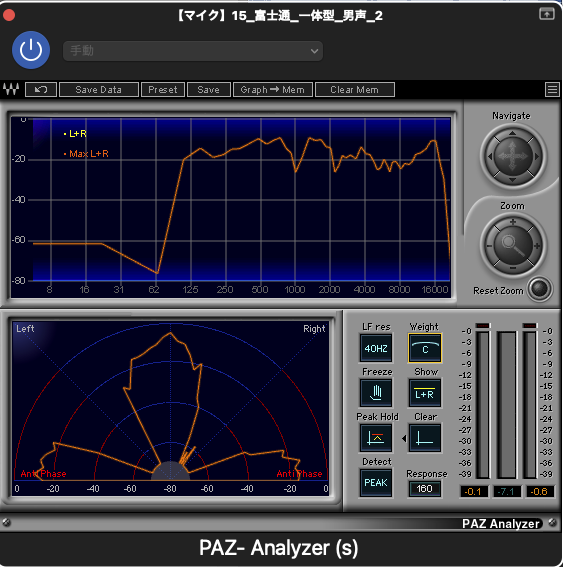Click the left level meter bar
The image size is (563, 567).
[483, 405]
